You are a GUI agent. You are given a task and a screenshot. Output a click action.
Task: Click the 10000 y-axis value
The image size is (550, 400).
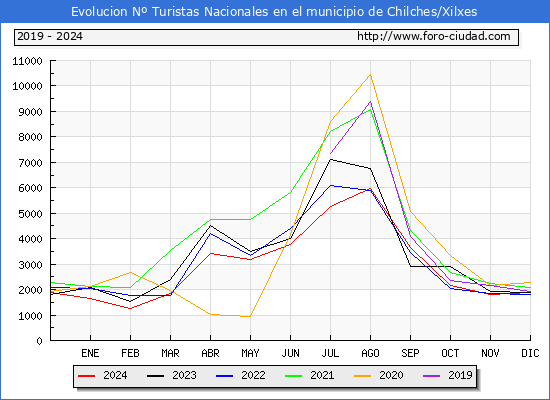(x=27, y=86)
